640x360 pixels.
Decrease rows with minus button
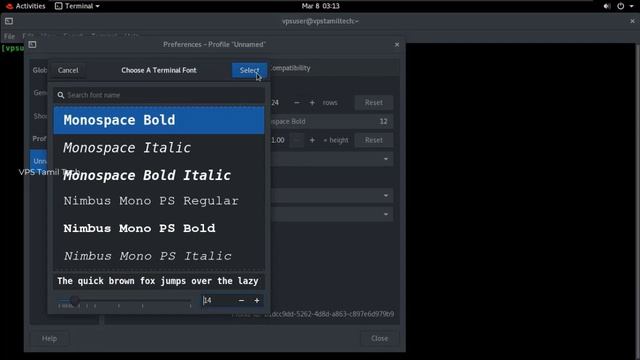(297, 102)
